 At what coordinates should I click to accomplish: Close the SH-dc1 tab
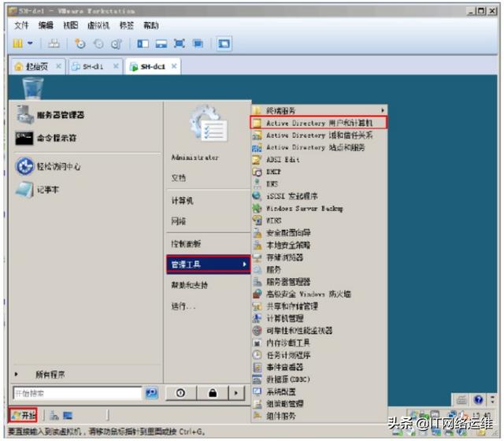(174, 66)
